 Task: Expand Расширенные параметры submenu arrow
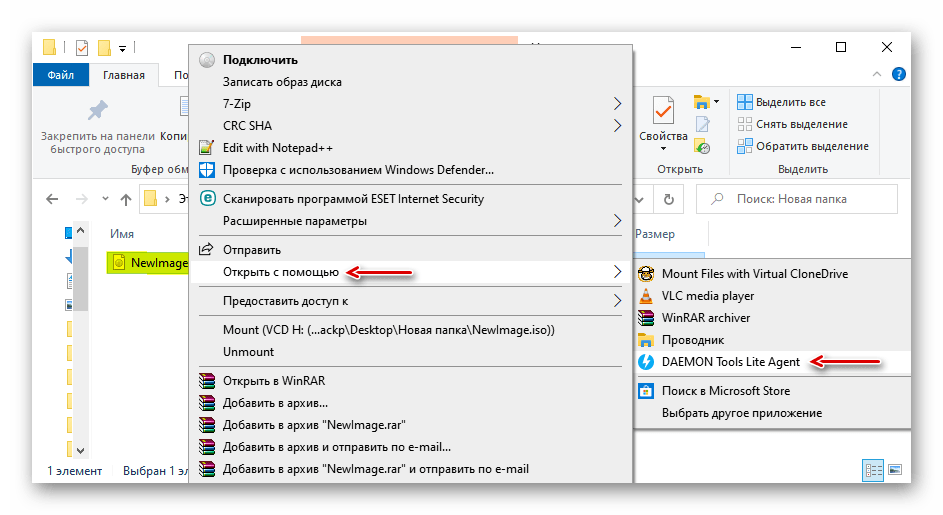[x=617, y=221]
